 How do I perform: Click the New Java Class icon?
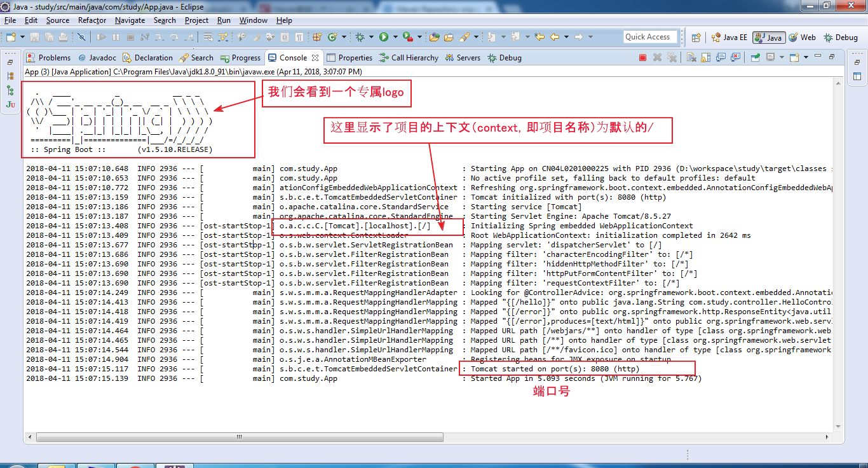click(332, 37)
